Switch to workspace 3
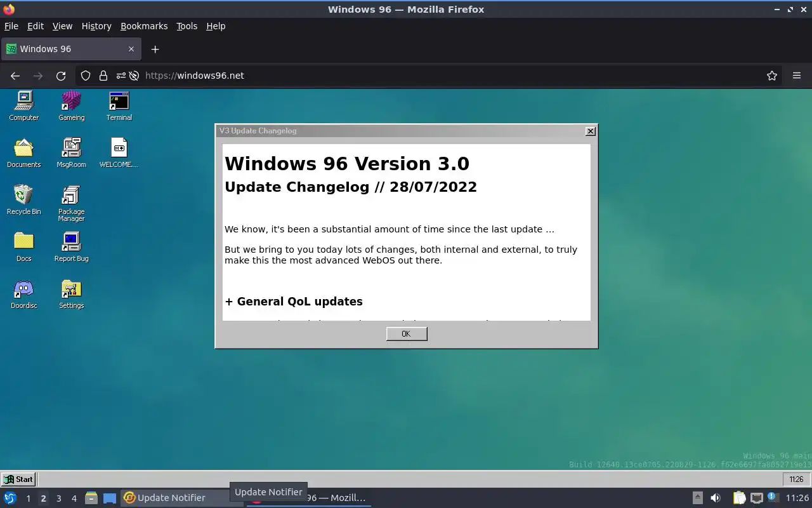The image size is (812, 508). point(58,498)
